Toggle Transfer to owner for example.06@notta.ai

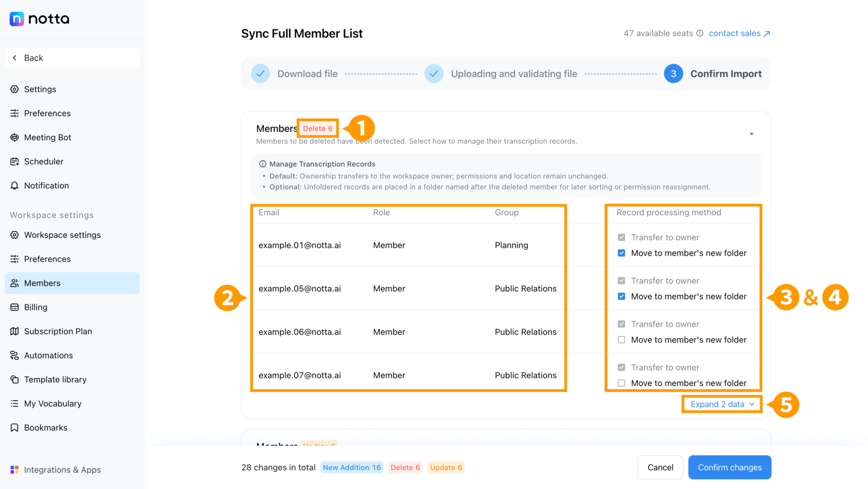click(x=622, y=324)
